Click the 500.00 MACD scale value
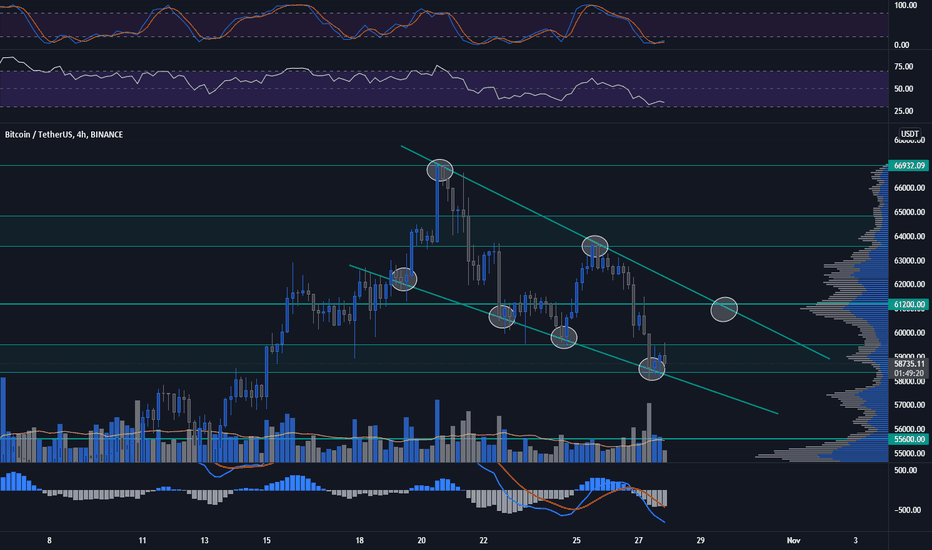The image size is (932, 550). [906, 470]
